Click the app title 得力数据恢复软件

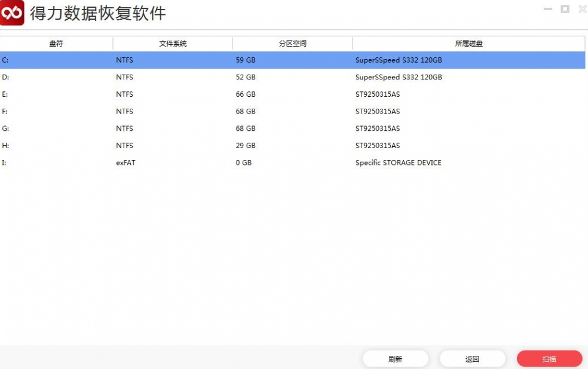click(97, 13)
